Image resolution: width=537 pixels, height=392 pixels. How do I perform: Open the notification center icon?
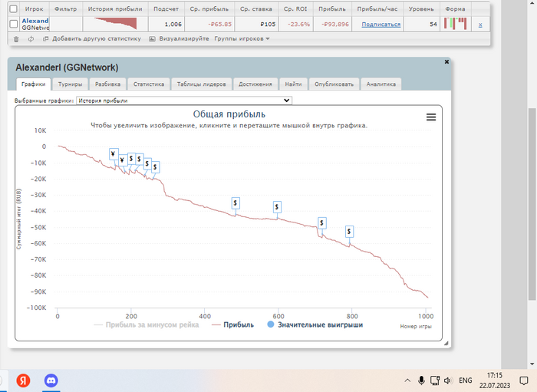coord(524,380)
